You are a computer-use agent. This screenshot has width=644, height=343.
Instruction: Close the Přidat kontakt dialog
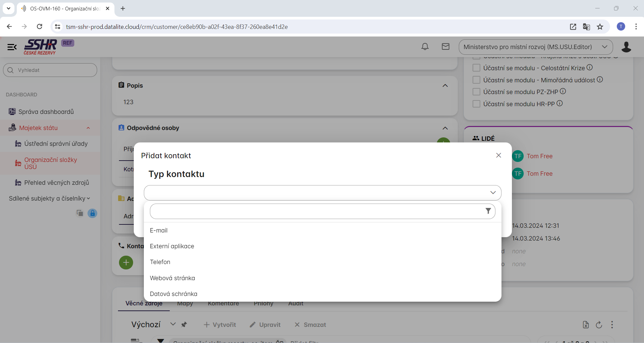tap(498, 155)
